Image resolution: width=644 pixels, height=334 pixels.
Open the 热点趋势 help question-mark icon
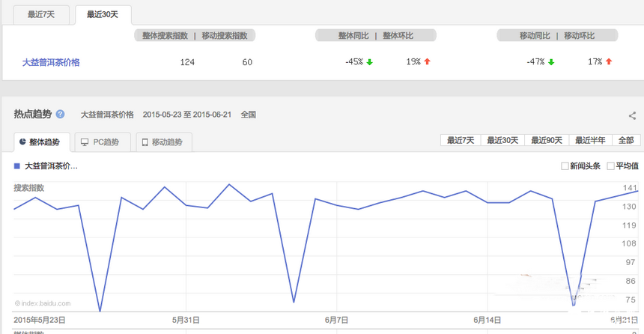click(61, 115)
